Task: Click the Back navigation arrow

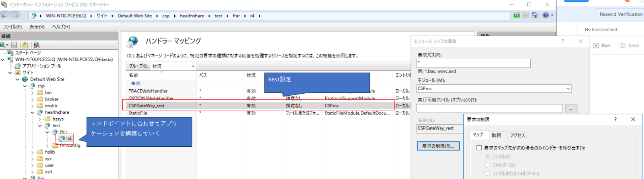Action: pos(4,16)
